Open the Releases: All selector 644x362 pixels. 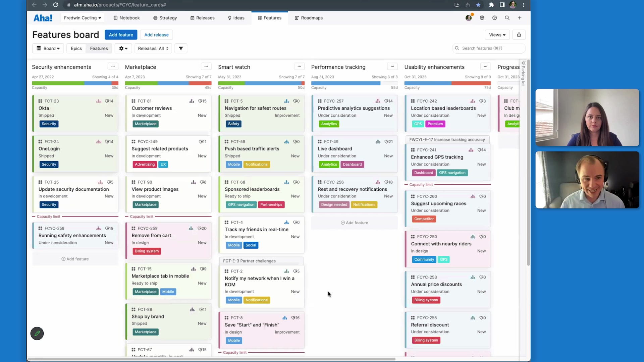tap(153, 48)
